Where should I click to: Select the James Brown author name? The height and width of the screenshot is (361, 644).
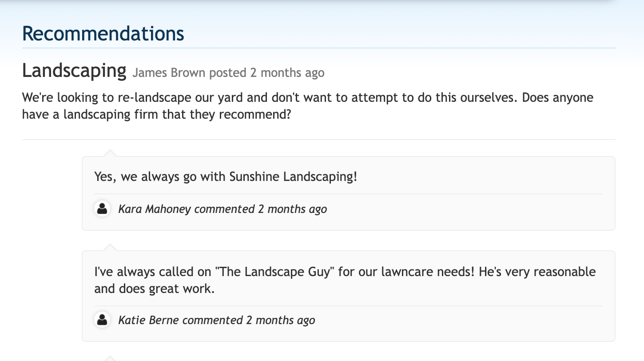pyautogui.click(x=169, y=72)
